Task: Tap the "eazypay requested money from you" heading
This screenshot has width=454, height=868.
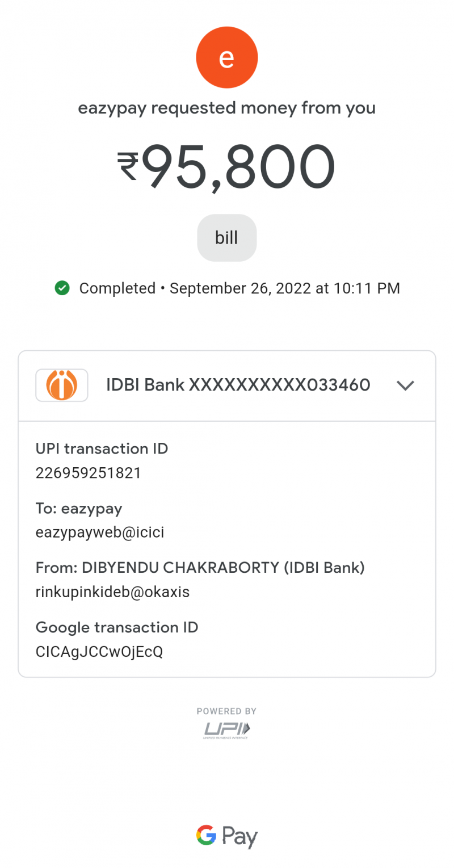Action: pos(227,107)
